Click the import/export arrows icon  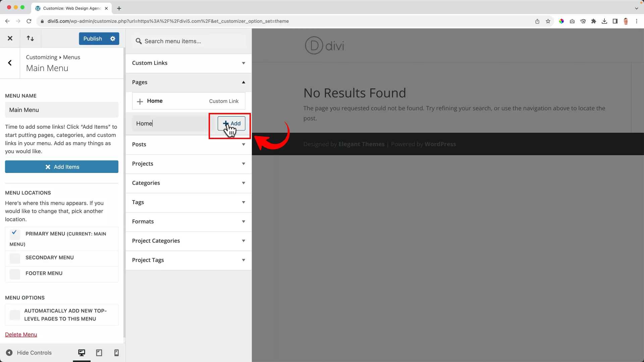point(30,39)
